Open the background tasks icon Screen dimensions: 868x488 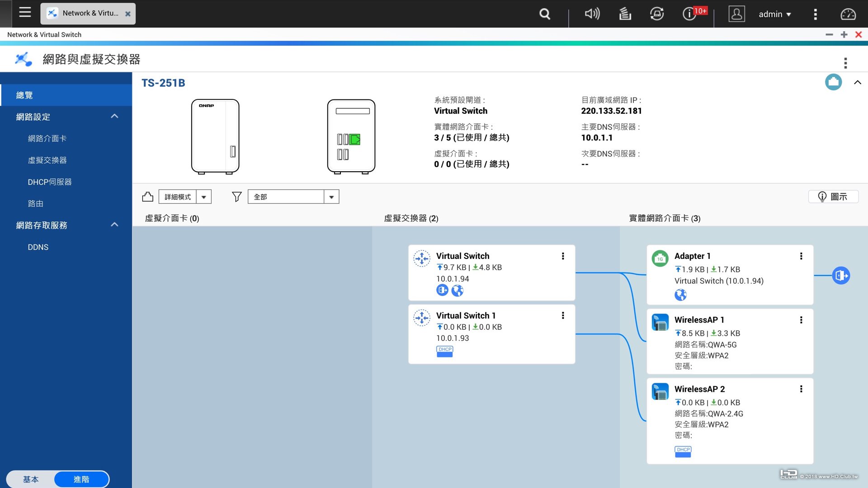coord(625,14)
